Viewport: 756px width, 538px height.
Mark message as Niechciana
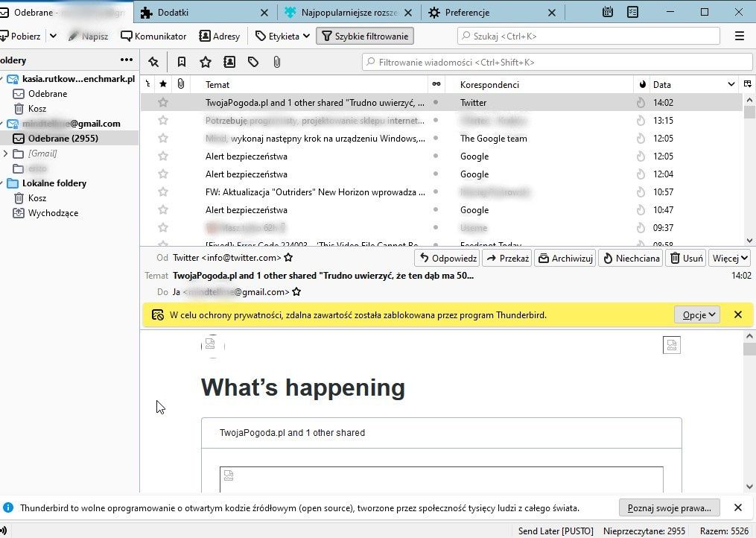[x=631, y=258]
